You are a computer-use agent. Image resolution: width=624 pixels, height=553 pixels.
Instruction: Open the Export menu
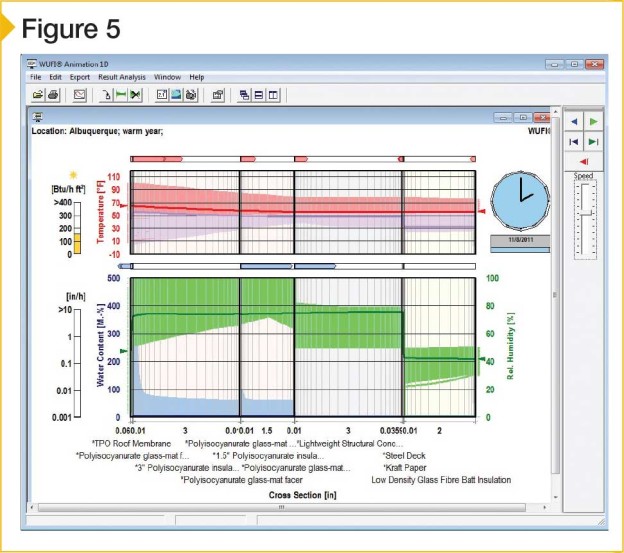click(80, 77)
